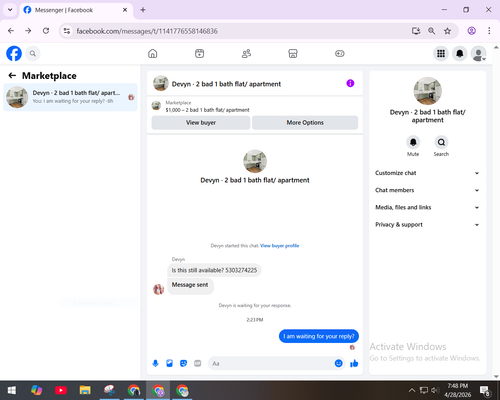Open the emoji picker in message box
This screenshot has width=500, height=400.
click(338, 363)
